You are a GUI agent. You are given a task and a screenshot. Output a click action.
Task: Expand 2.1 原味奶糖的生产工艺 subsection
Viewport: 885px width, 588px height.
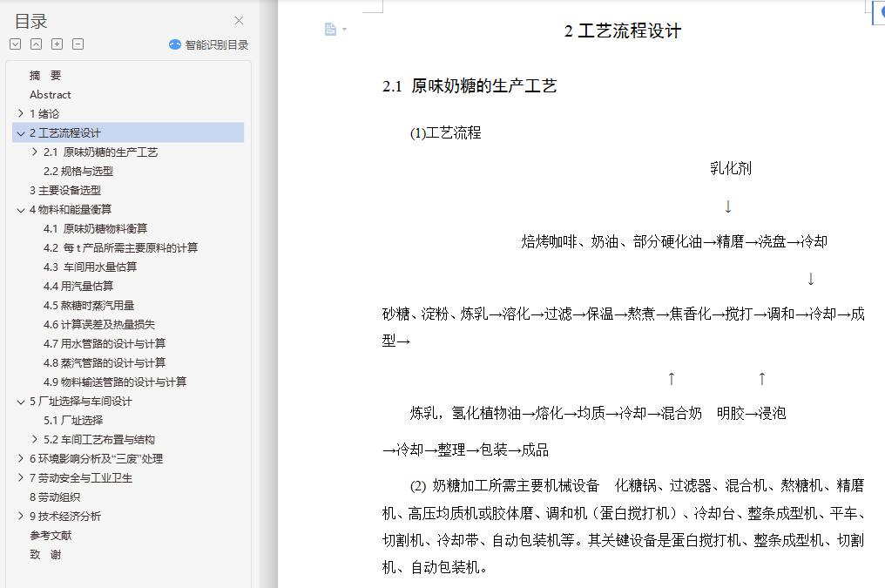coord(35,152)
